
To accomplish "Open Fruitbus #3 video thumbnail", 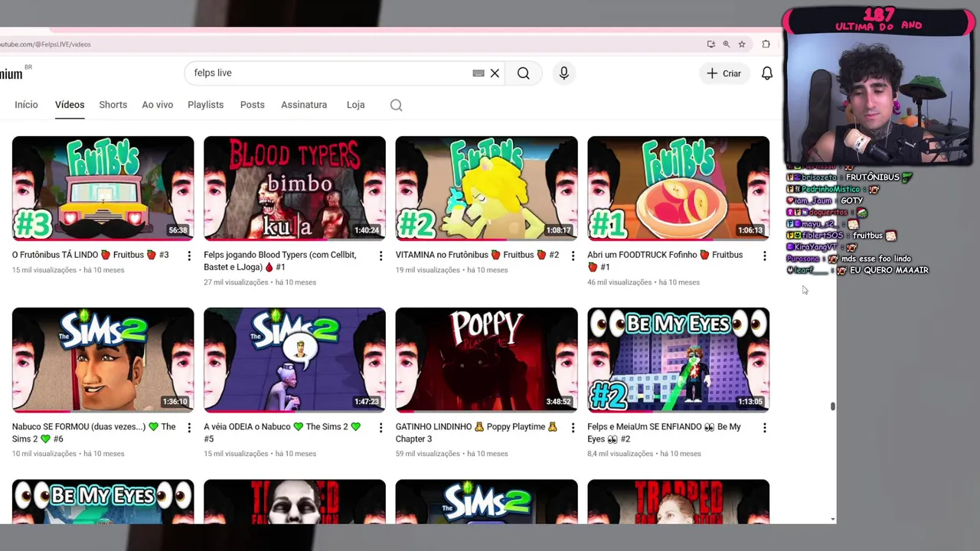I will pyautogui.click(x=103, y=188).
